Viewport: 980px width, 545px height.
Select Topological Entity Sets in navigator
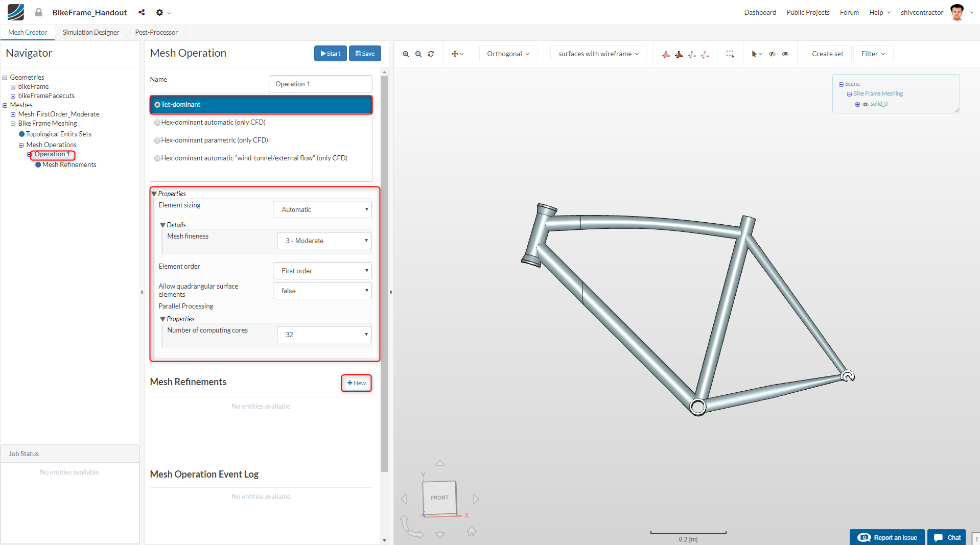[59, 134]
